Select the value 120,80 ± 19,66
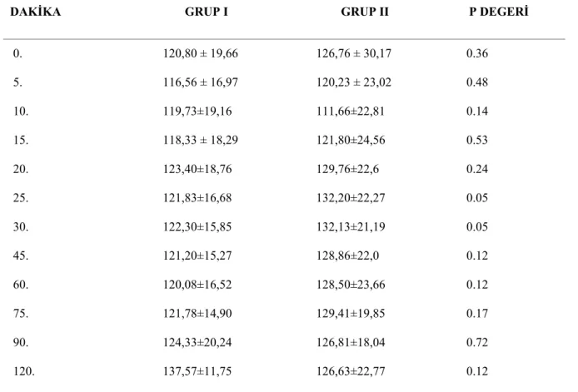Viewport: 578px width, 392px height. tap(201, 53)
